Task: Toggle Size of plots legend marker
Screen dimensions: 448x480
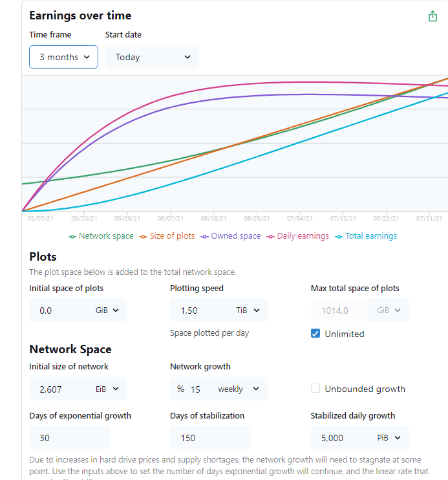Action: tap(144, 236)
